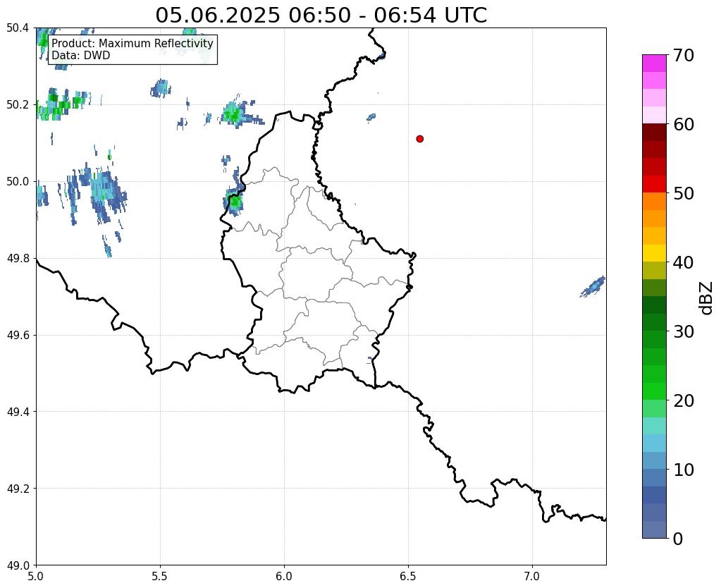721x588 pixels.
Task: Click longitude tick label 7.0
Action: click(532, 577)
